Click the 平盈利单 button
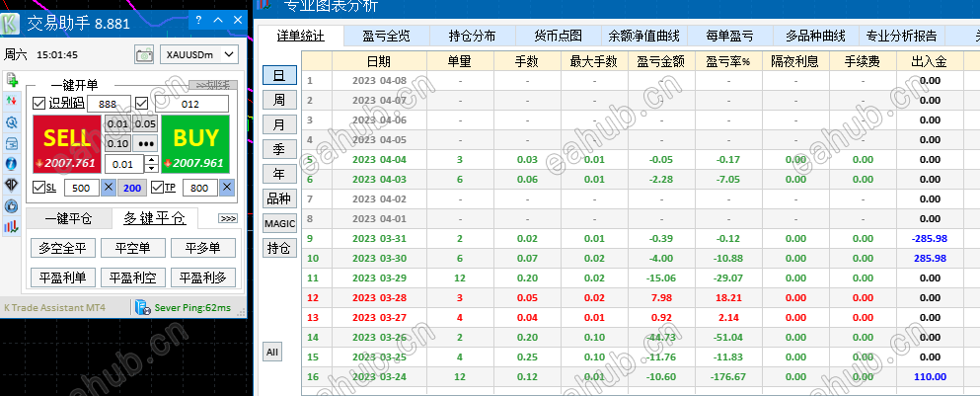The image size is (980, 396). point(62,277)
